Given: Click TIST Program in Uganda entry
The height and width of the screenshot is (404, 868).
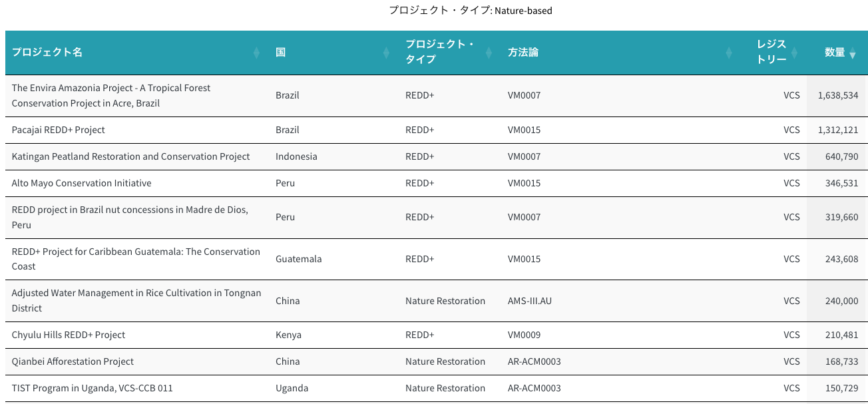Looking at the screenshot, I should click(92, 388).
